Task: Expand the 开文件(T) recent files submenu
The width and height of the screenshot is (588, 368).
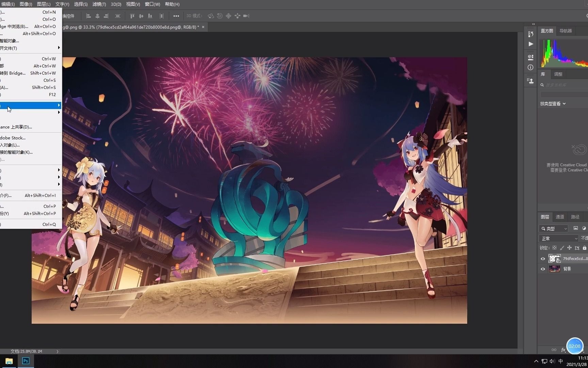Action: 31,48
